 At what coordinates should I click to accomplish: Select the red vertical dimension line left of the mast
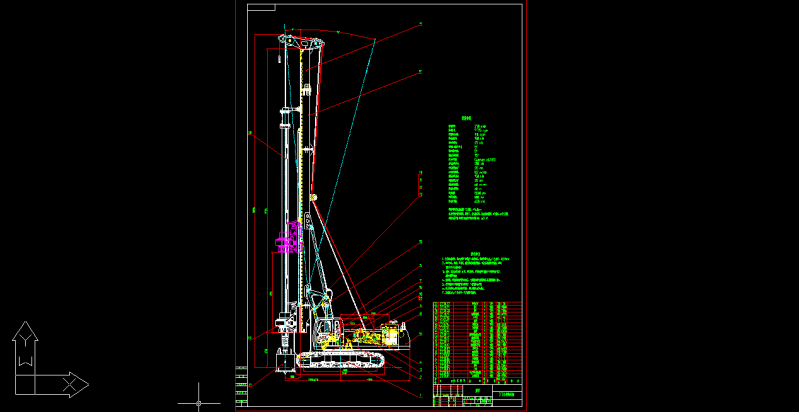tap(256, 200)
